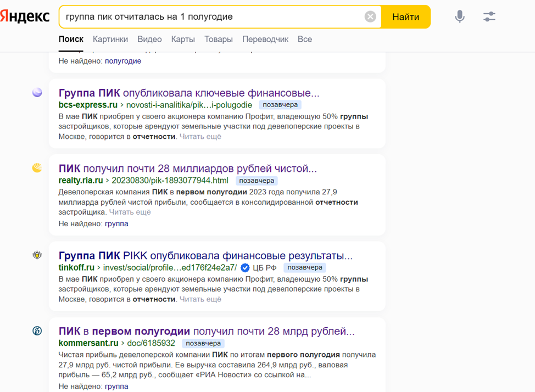535x392 pixels.
Task: Click the invest/social/profile path in Tinkoff result
Action: coord(170,267)
